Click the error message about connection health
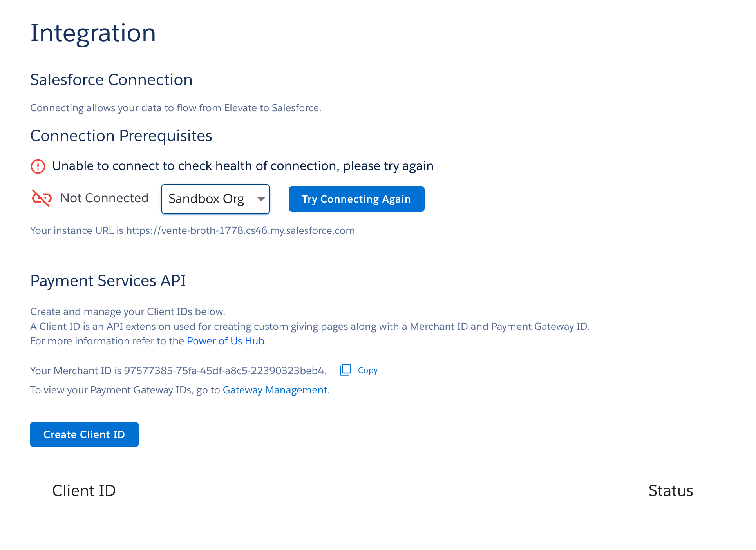The height and width of the screenshot is (550, 756). click(242, 166)
